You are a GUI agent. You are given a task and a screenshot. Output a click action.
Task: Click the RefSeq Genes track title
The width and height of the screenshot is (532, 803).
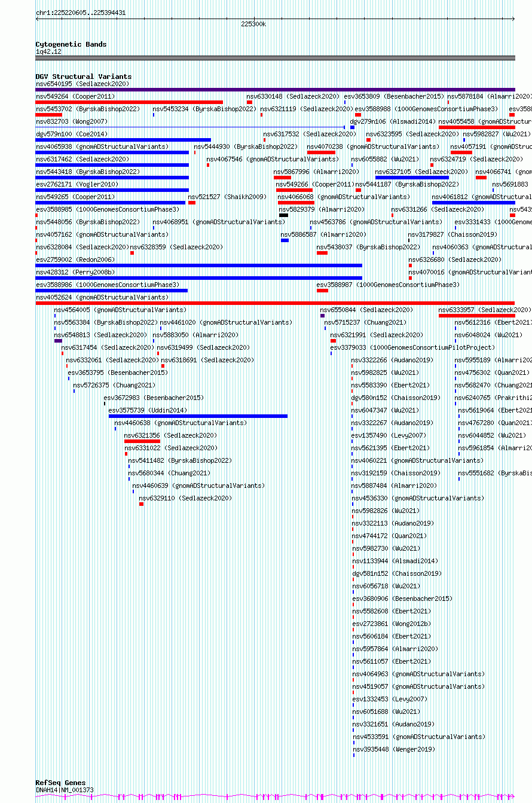(60, 783)
